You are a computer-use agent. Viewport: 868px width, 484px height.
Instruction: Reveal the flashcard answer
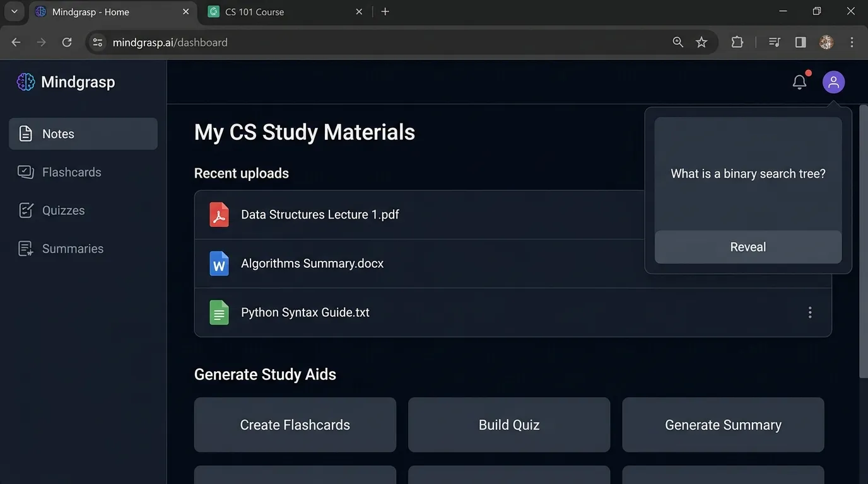click(x=748, y=247)
